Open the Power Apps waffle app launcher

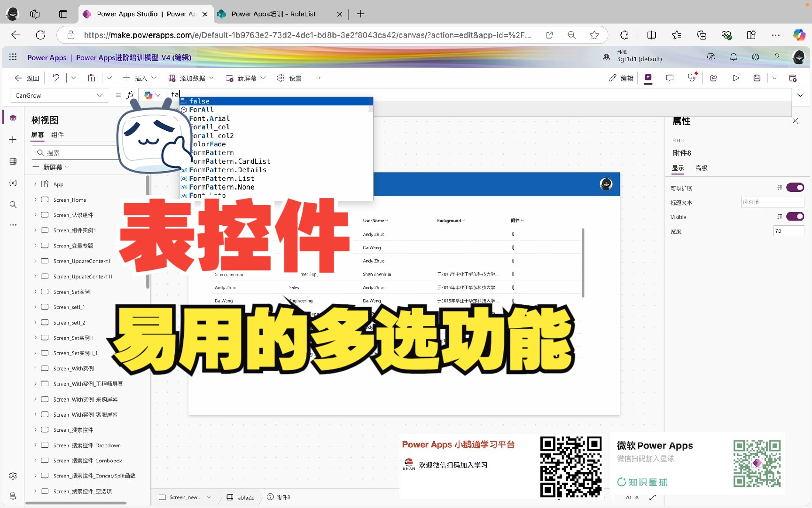(13, 57)
